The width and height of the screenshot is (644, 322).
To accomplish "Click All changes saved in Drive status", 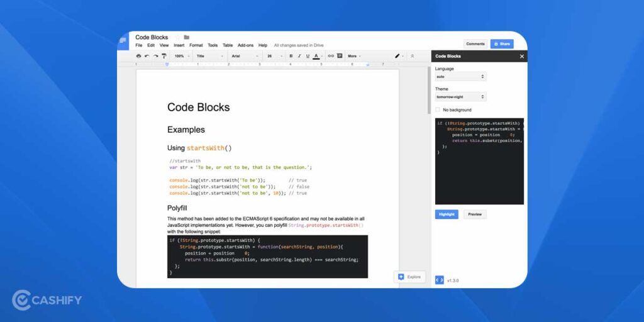I will 299,45.
